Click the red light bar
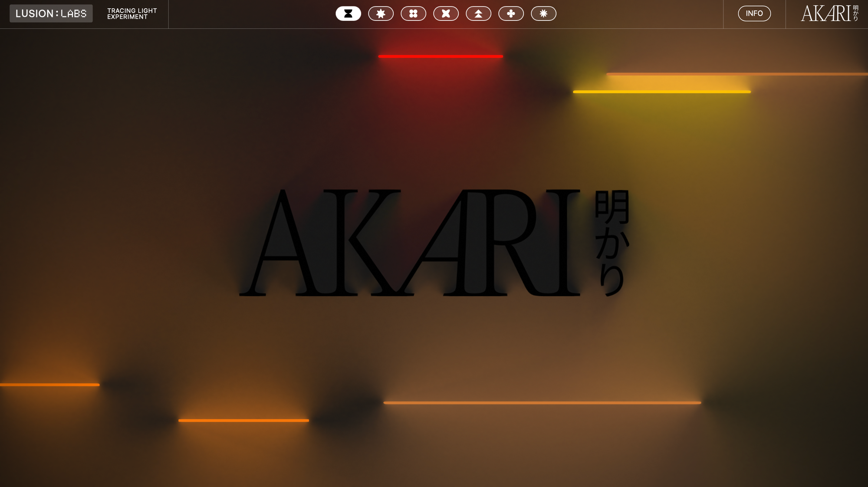This screenshot has height=487, width=868. (x=441, y=56)
